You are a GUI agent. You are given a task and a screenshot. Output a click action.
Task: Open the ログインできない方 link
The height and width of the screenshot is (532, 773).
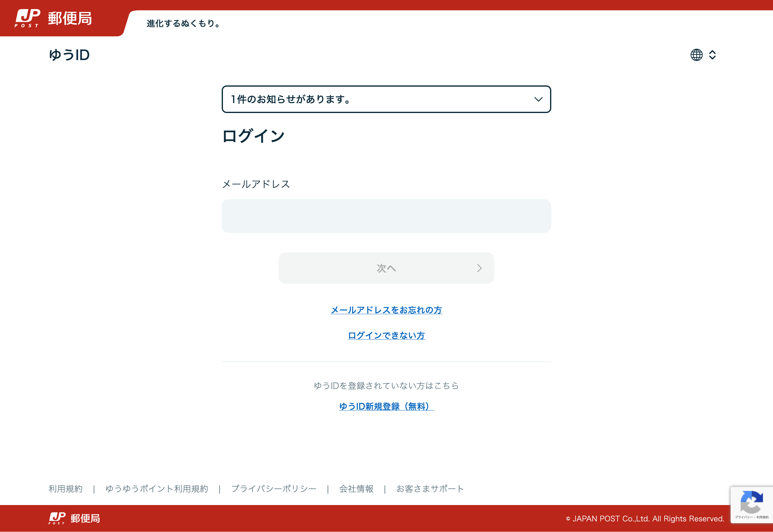coord(386,335)
